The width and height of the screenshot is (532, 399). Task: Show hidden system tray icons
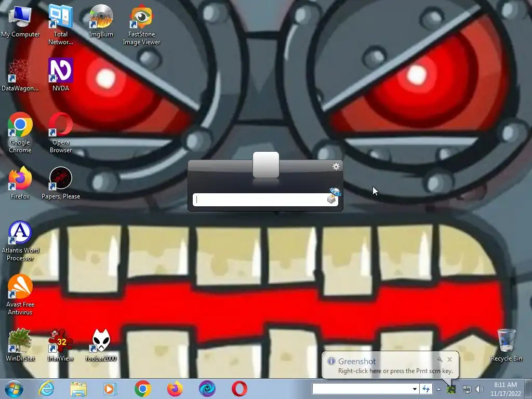[438, 389]
